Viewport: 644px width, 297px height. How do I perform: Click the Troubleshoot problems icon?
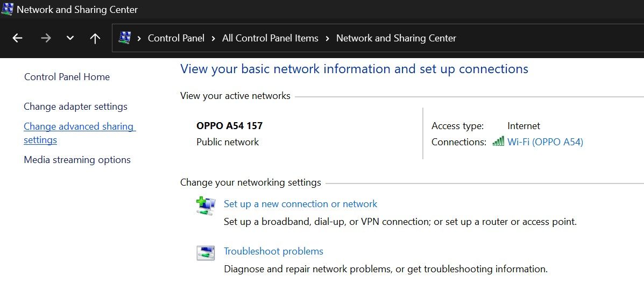(206, 253)
